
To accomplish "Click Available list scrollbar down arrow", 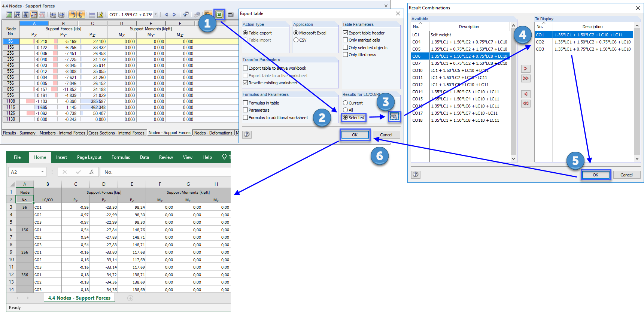I will click(513, 159).
